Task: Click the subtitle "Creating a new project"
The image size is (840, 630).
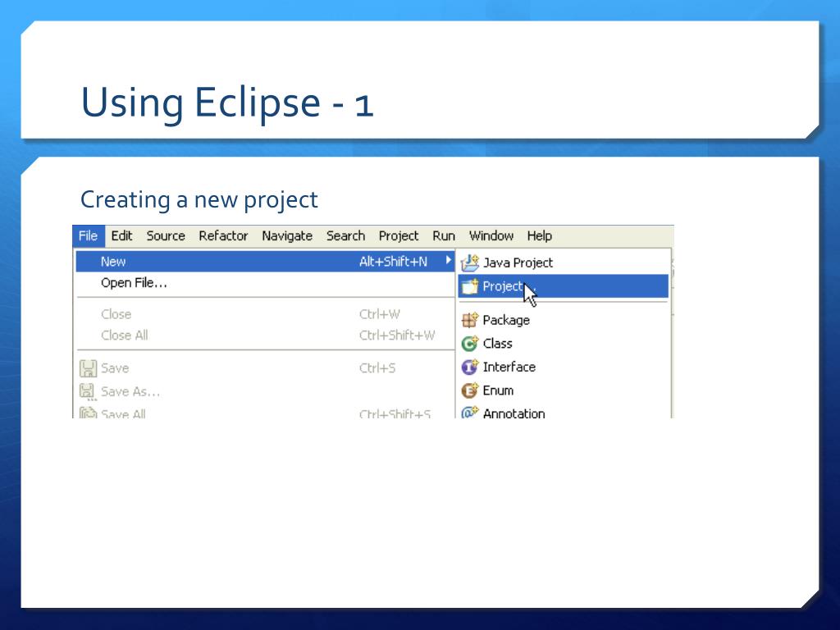Action: click(199, 200)
